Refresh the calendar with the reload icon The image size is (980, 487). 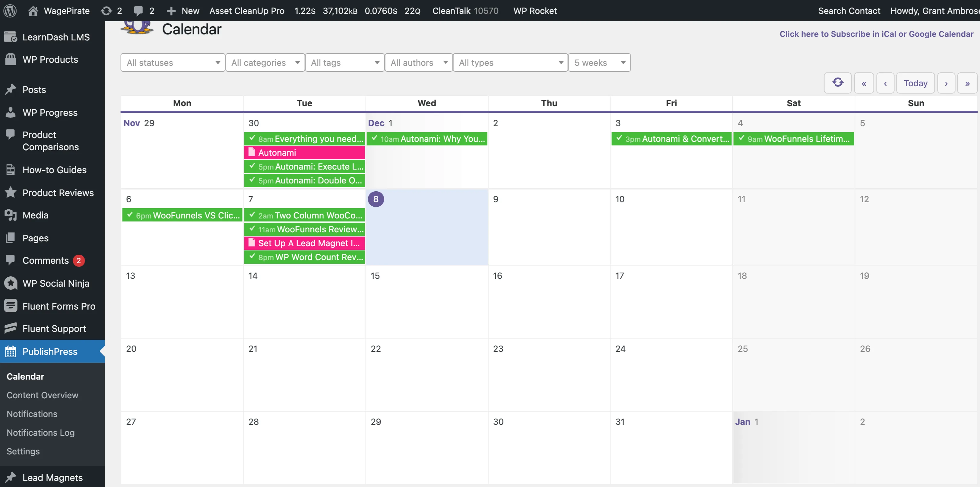coord(838,83)
